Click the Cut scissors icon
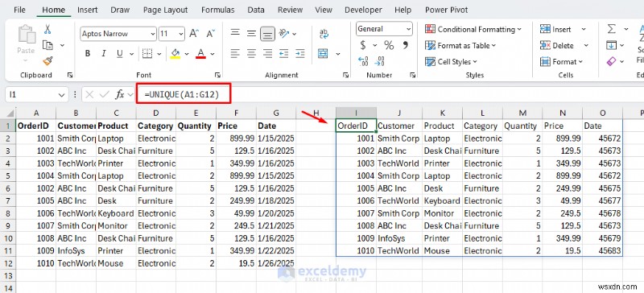644x293 pixels. [x=47, y=29]
